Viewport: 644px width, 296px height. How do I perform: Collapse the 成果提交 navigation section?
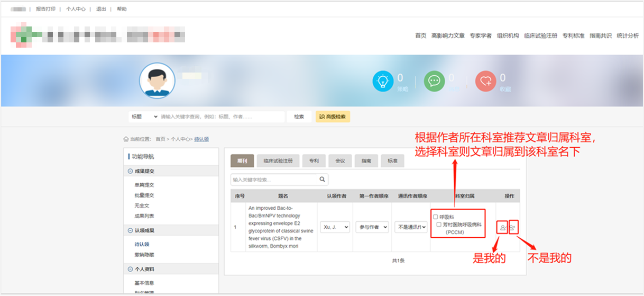click(131, 171)
